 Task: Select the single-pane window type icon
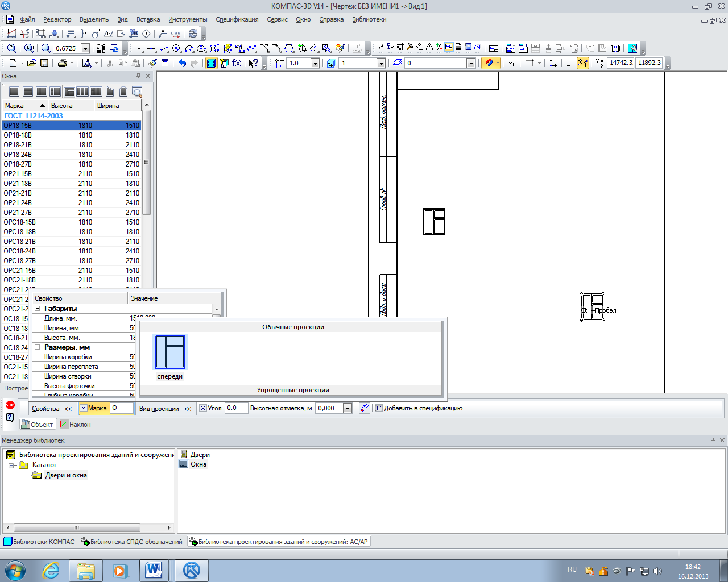(x=14, y=92)
